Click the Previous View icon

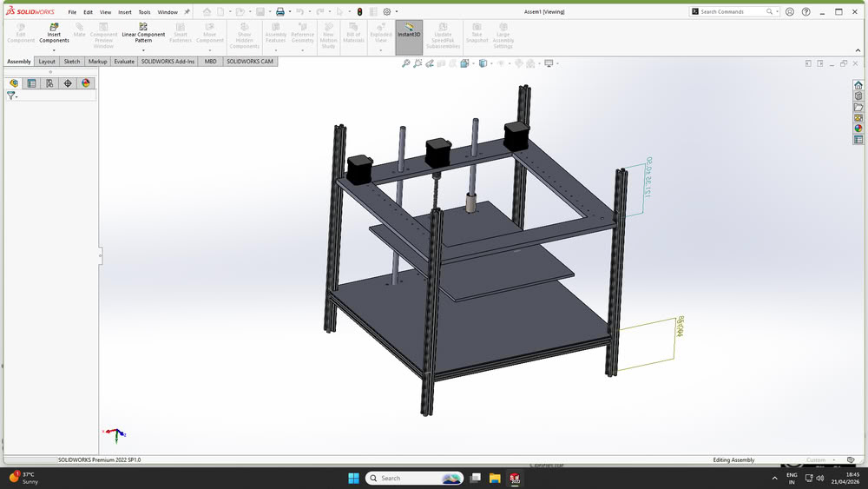pyautogui.click(x=430, y=63)
